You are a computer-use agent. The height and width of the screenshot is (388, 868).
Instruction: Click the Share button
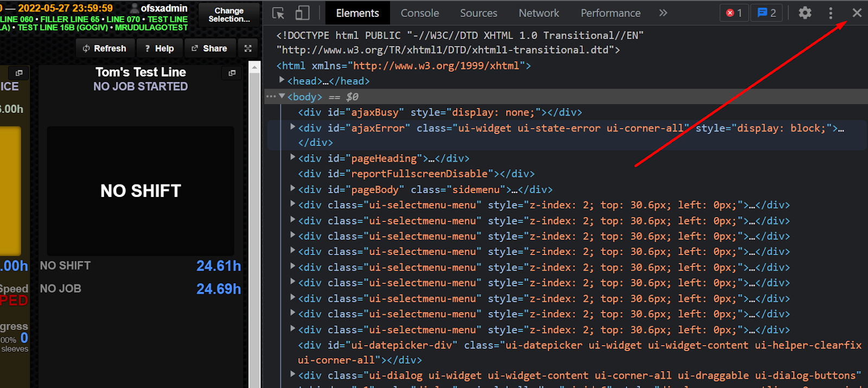(209, 48)
